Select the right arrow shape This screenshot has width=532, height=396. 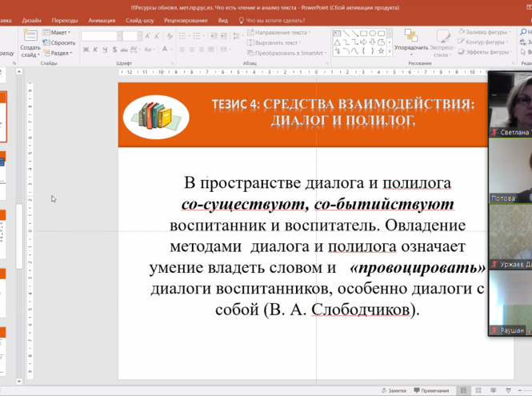click(363, 42)
